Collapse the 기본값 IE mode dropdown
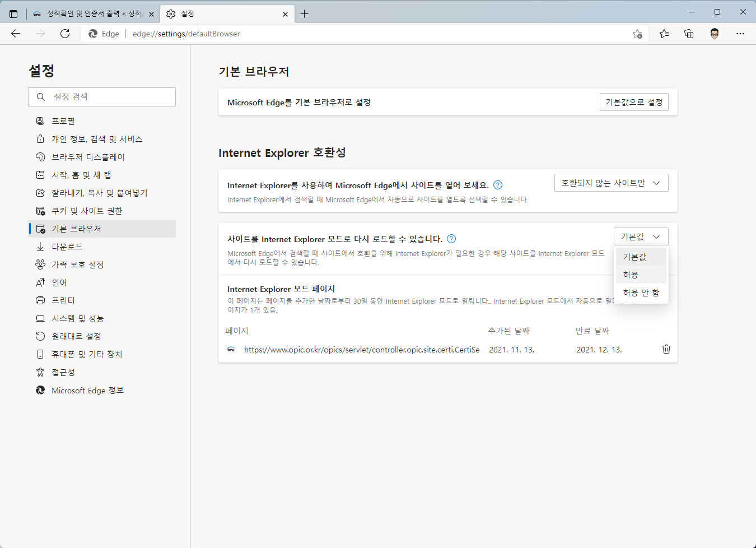Image resolution: width=756 pixels, height=548 pixels. pyautogui.click(x=641, y=236)
